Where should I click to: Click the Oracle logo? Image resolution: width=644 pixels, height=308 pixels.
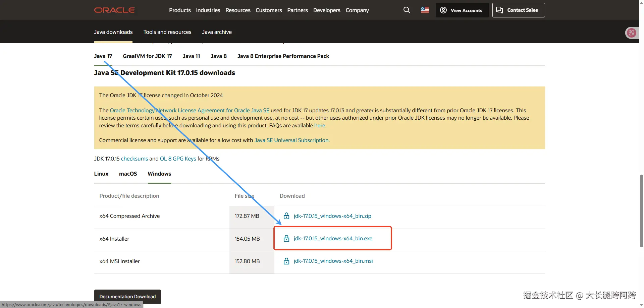pyautogui.click(x=114, y=10)
